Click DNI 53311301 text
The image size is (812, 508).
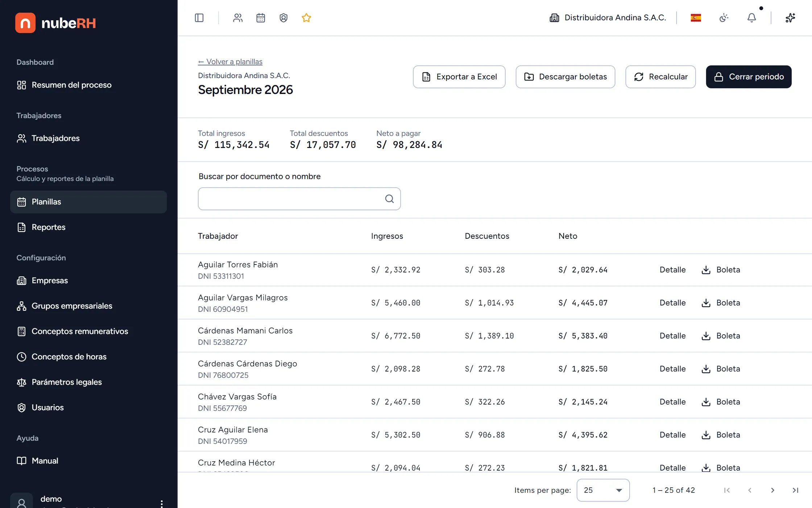pos(221,276)
